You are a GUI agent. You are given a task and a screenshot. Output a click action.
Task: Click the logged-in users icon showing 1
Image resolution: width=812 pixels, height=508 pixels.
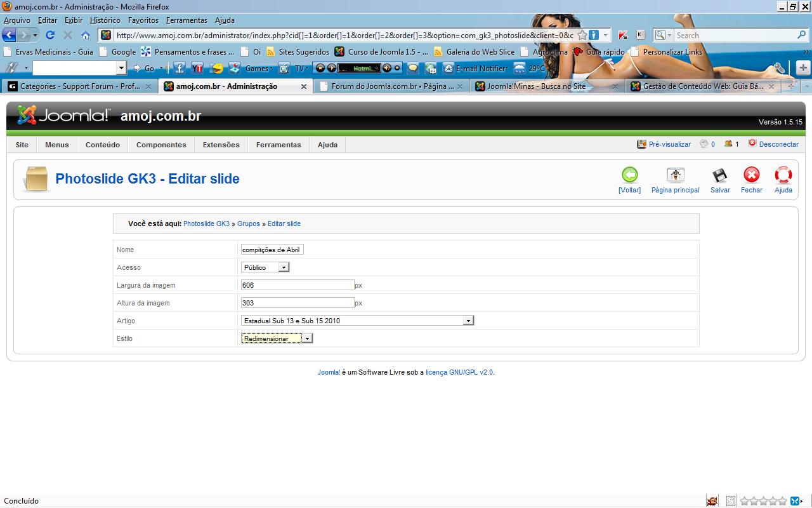coord(728,144)
